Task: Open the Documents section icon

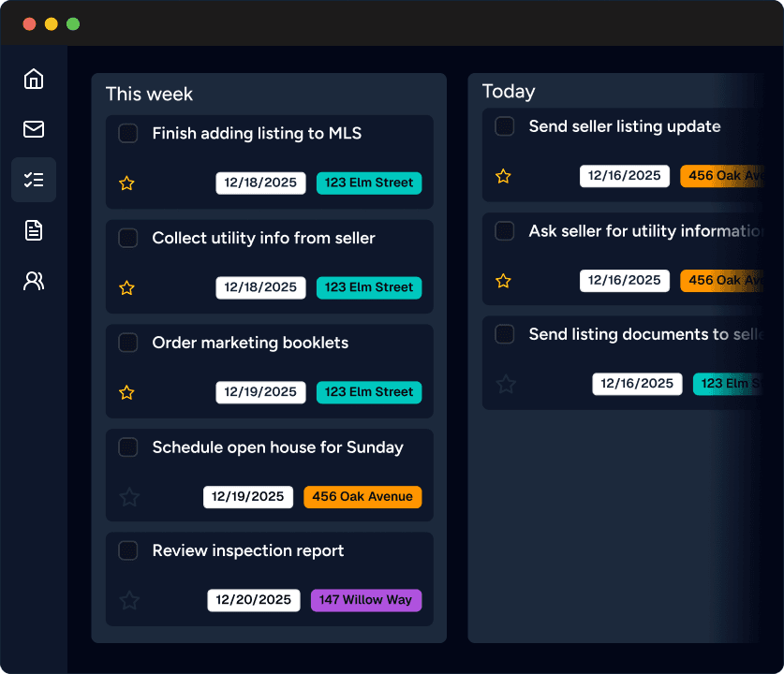Action: [x=34, y=230]
